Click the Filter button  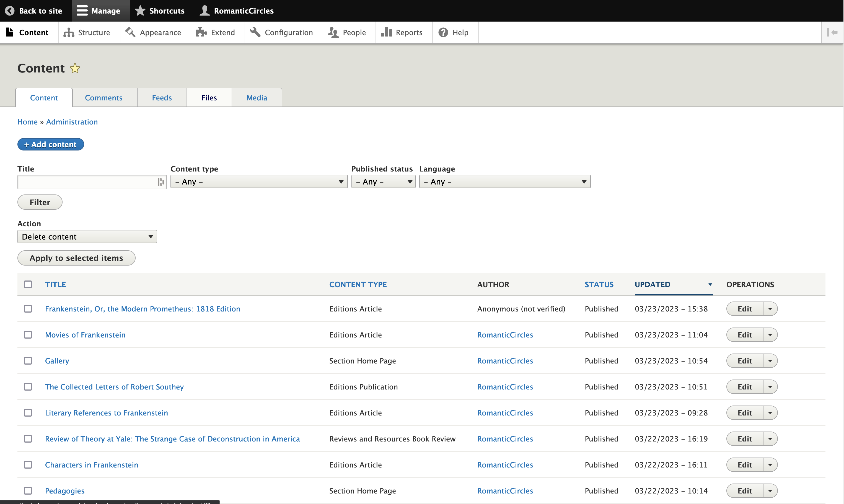(40, 202)
